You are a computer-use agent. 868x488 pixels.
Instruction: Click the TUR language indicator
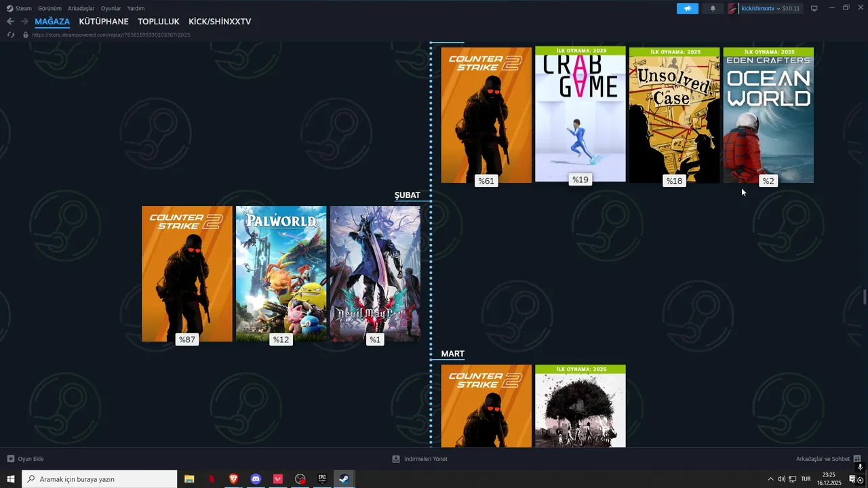806,479
